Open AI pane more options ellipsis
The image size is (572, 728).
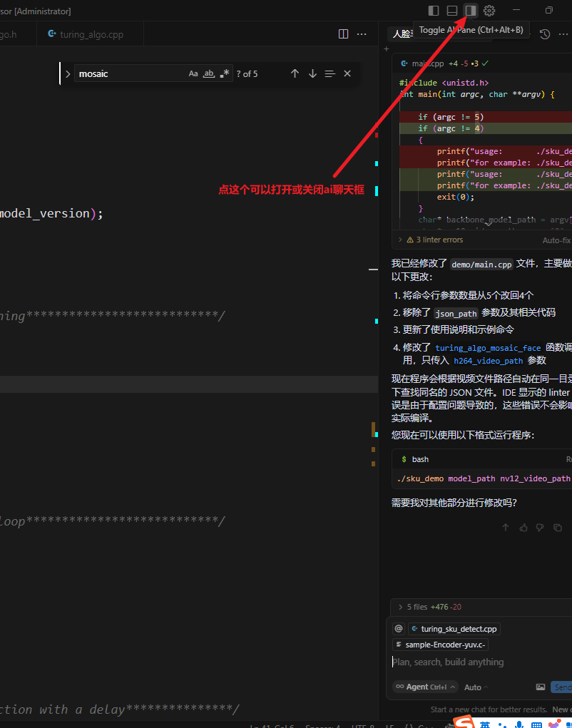click(563, 34)
